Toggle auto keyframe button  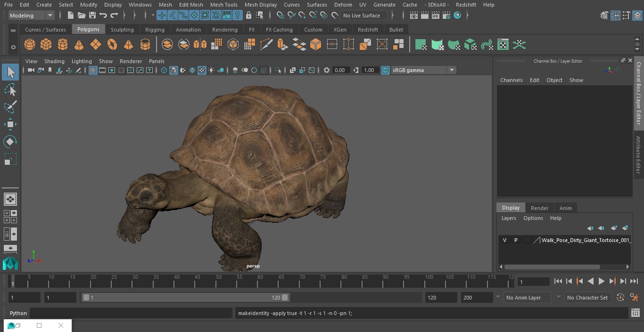(x=620, y=298)
